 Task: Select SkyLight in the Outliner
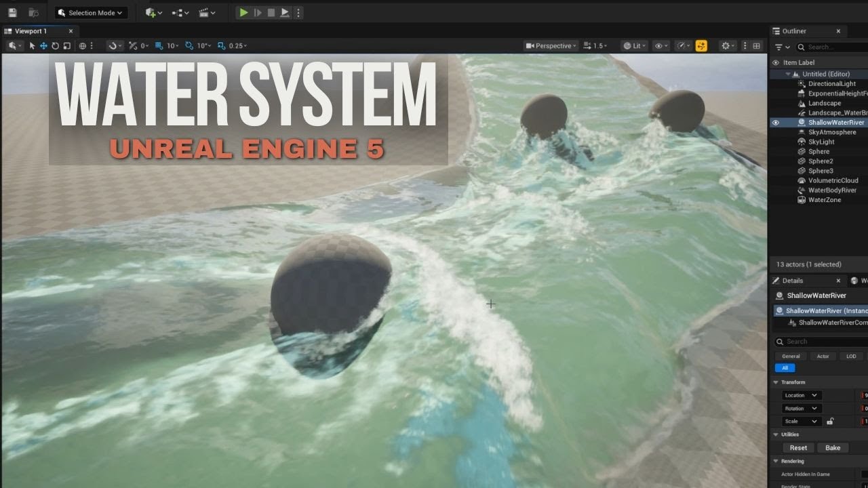pos(821,142)
